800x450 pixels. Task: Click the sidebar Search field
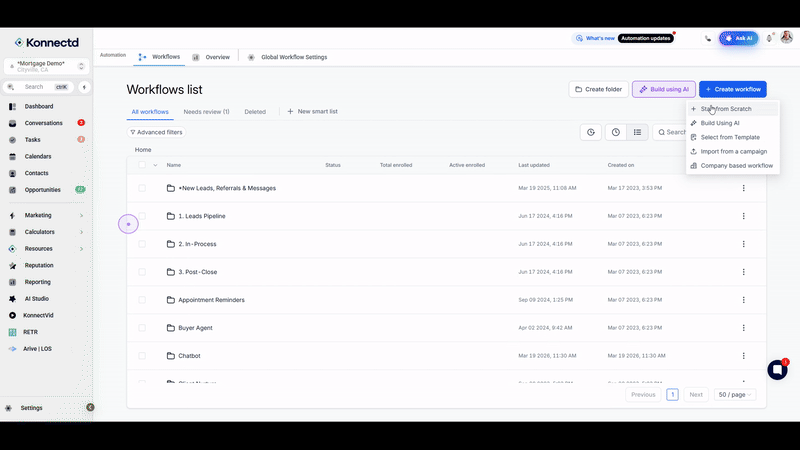pos(40,87)
